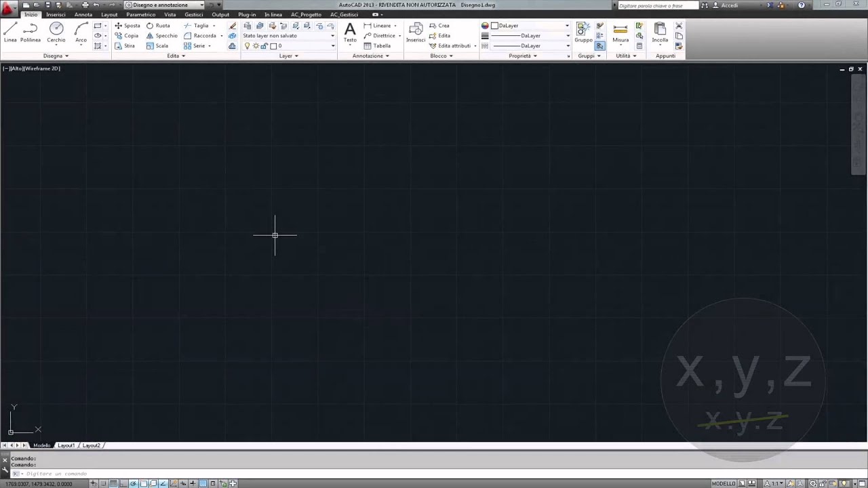Expand the Utilità panel

pyautogui.click(x=626, y=56)
